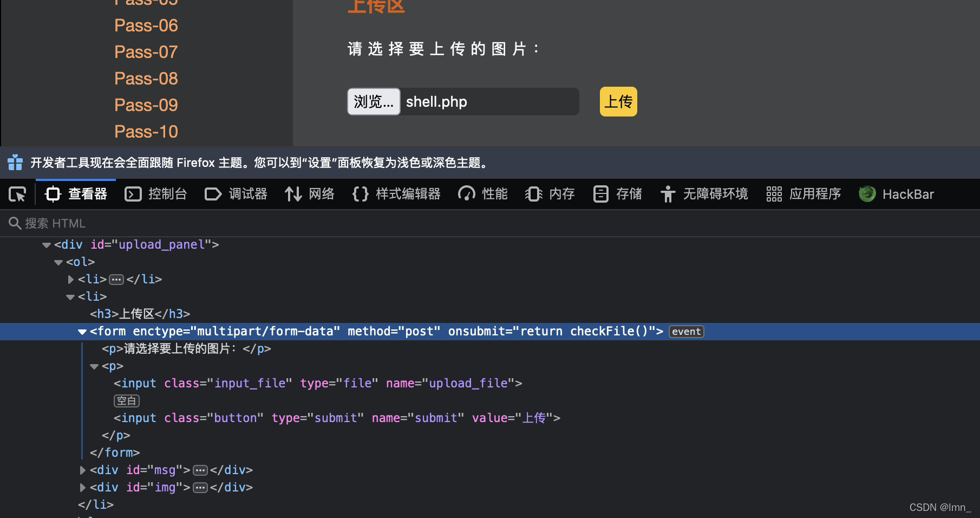Click the 浏览... browse button
Screen dimensions: 980x518
coord(374,102)
